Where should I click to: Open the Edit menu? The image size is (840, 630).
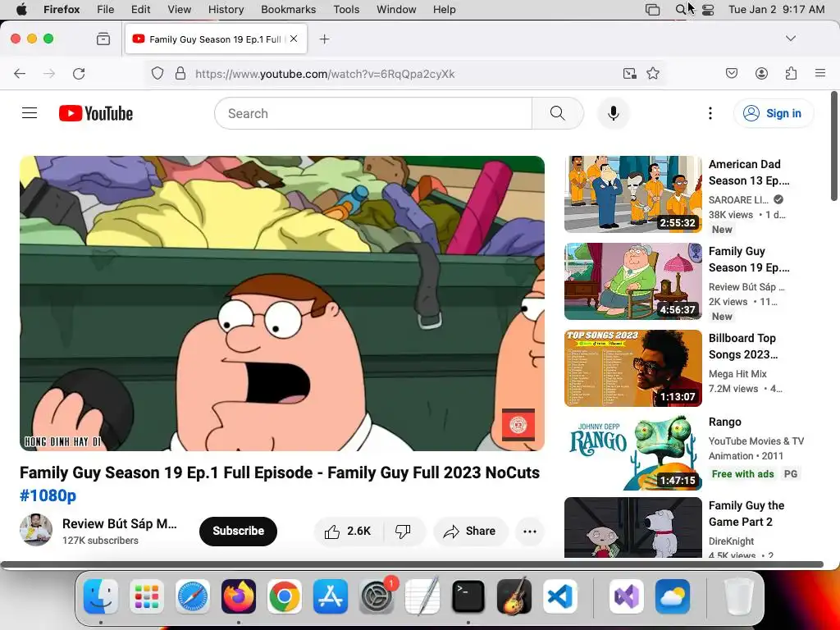(140, 10)
